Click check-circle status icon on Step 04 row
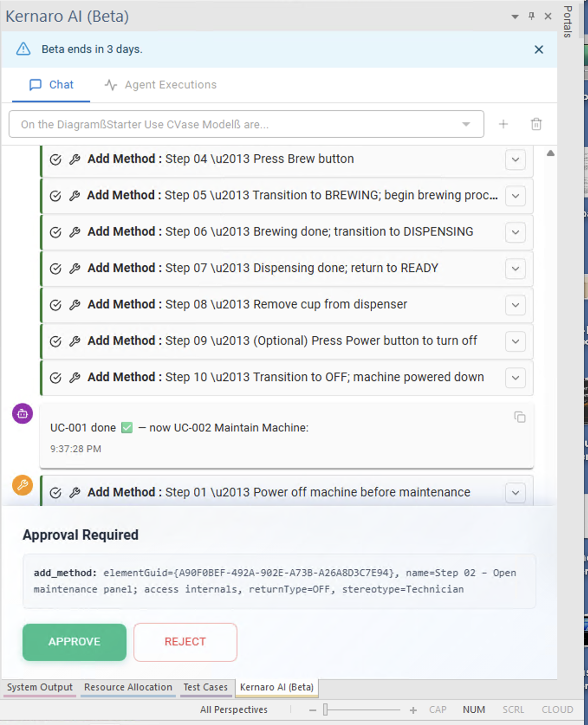The image size is (588, 725). (56, 160)
